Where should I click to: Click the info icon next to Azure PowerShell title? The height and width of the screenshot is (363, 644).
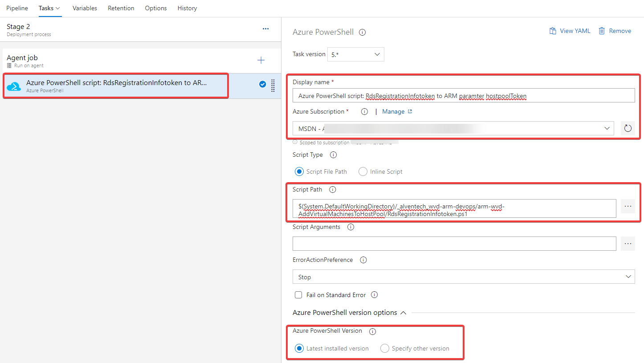[x=362, y=33]
